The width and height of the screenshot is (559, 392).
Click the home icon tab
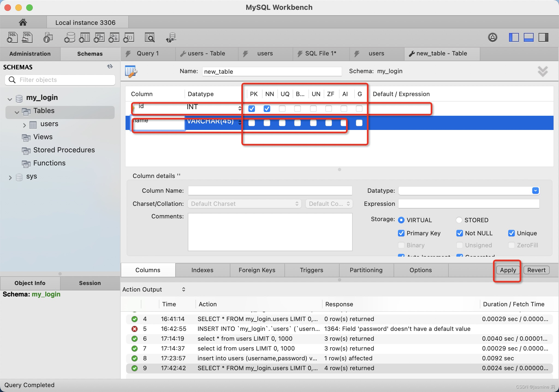coord(23,22)
